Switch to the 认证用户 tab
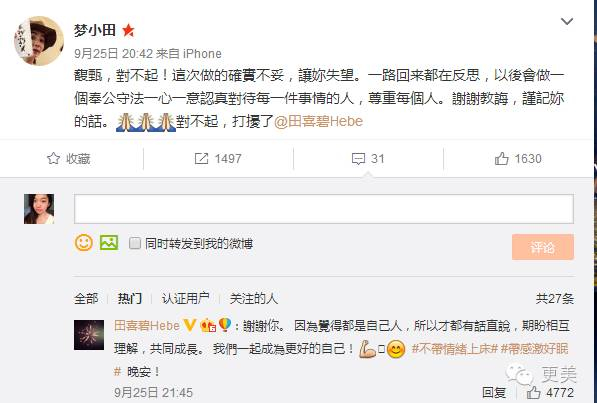The height and width of the screenshot is (403, 597). (x=186, y=298)
